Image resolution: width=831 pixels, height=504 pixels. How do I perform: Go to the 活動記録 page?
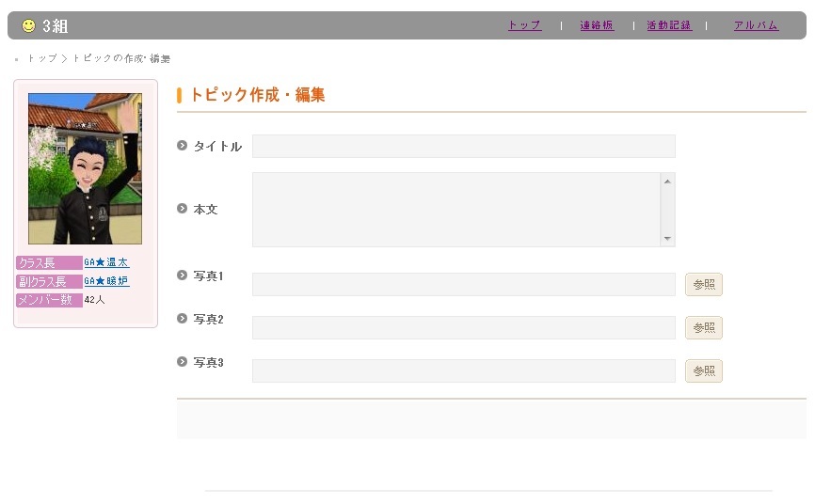point(669,25)
